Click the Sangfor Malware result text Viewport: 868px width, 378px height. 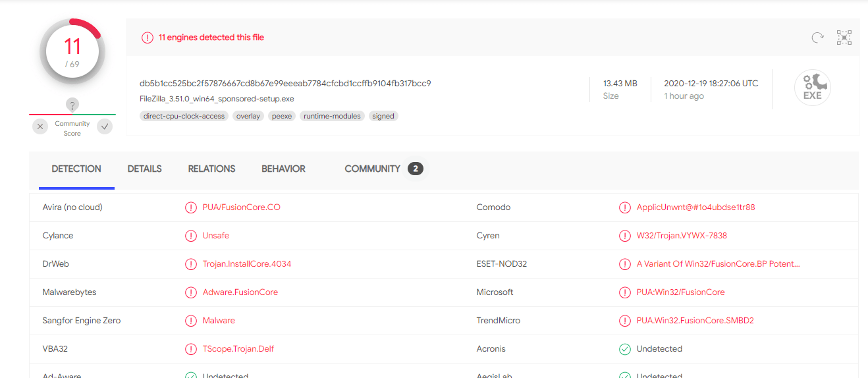tap(219, 321)
